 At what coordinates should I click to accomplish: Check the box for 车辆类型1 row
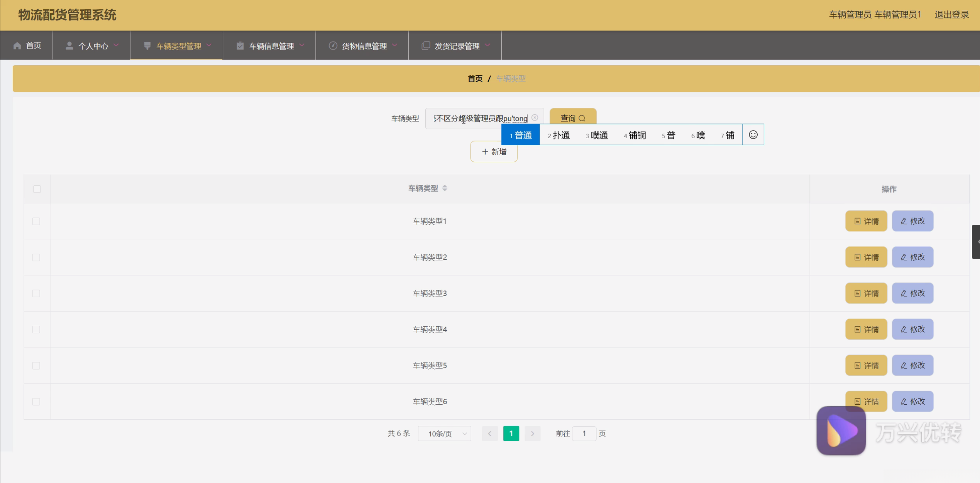(x=36, y=221)
